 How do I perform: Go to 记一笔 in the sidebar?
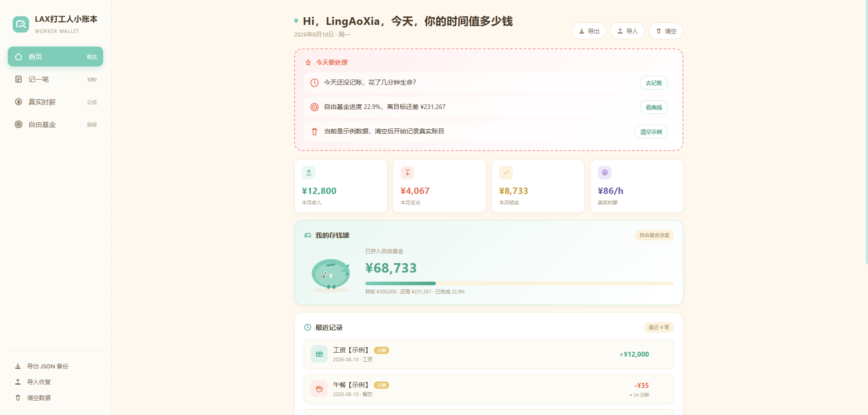[x=55, y=79]
